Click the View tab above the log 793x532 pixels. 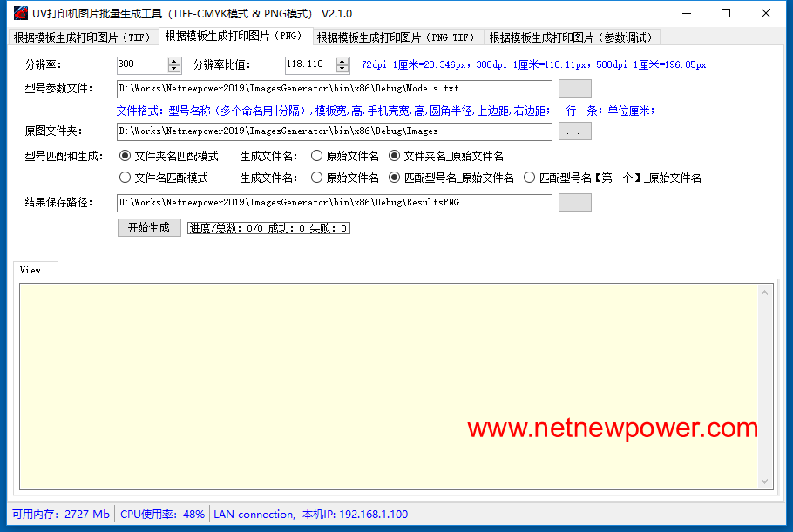point(31,270)
